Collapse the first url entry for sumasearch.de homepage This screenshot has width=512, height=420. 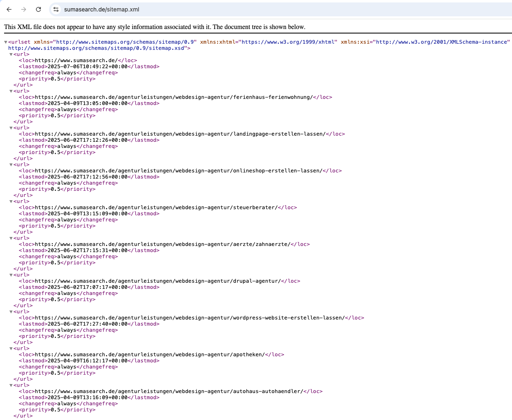(11, 54)
